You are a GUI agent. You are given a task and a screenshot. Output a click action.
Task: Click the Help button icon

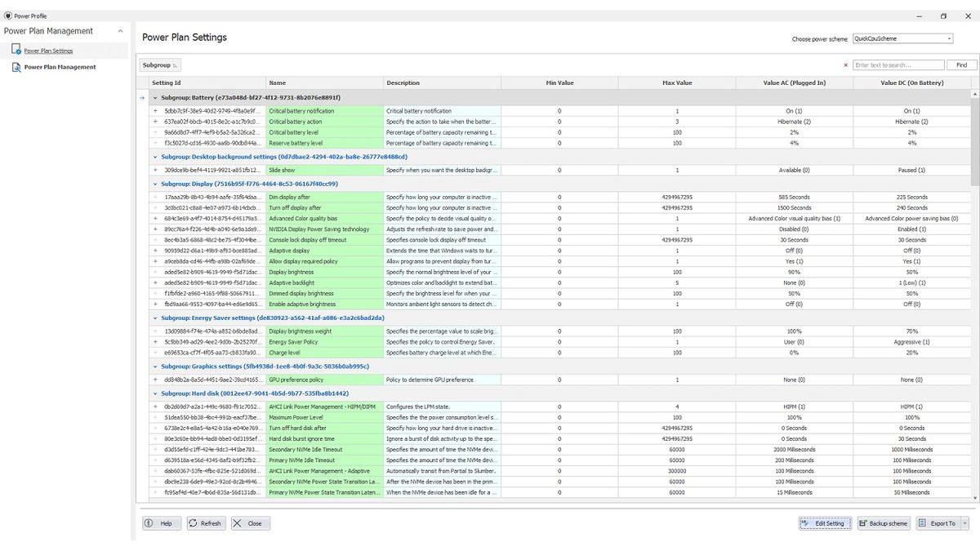(x=149, y=523)
